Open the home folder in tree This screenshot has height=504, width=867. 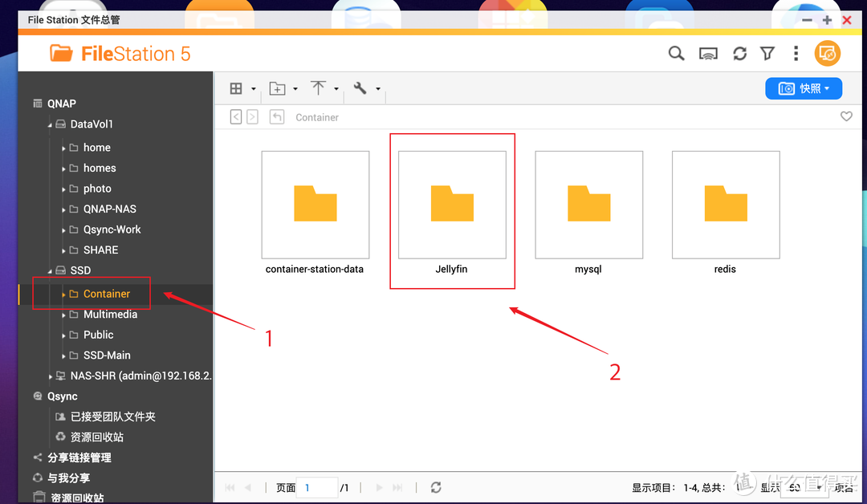click(x=97, y=148)
